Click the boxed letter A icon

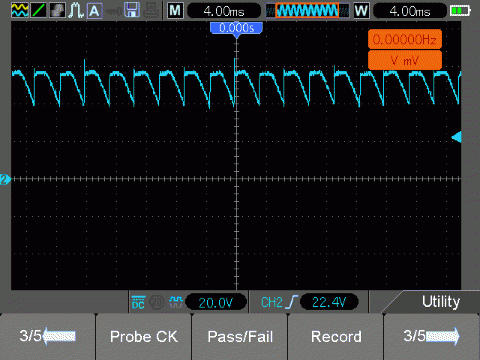pos(95,11)
